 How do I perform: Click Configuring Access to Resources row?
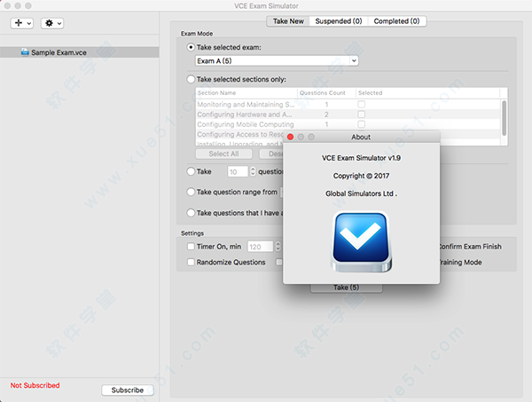[239, 134]
